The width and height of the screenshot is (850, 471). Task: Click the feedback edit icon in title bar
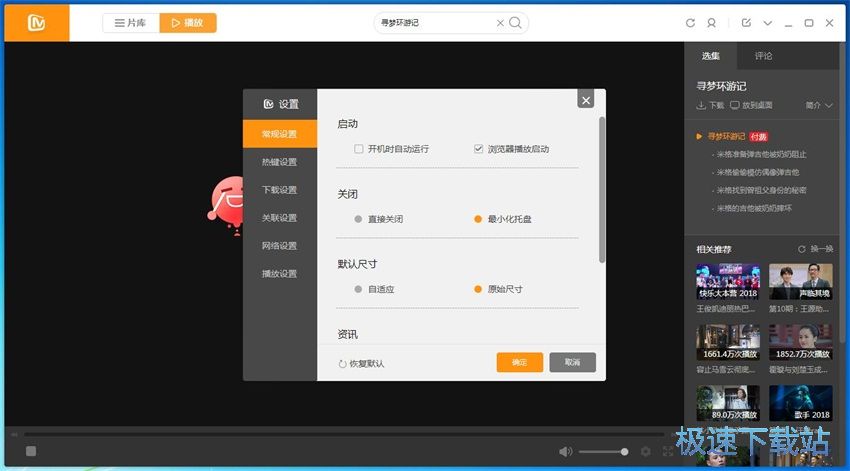tap(746, 23)
